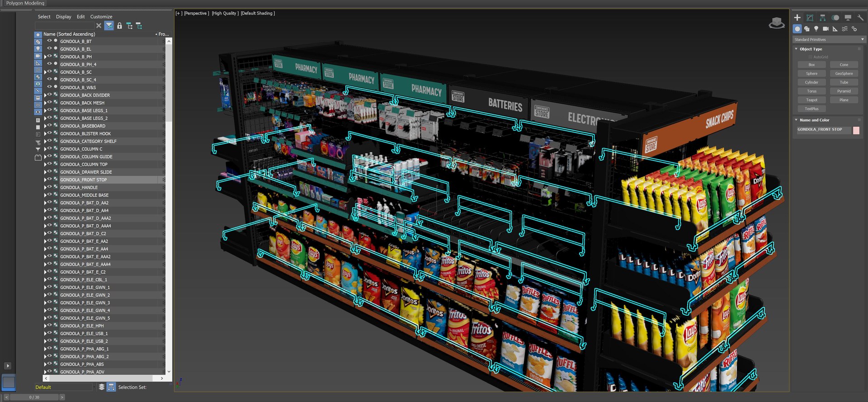
Task: Toggle Display Helpers filter in Scene Explorer
Action: tap(38, 63)
